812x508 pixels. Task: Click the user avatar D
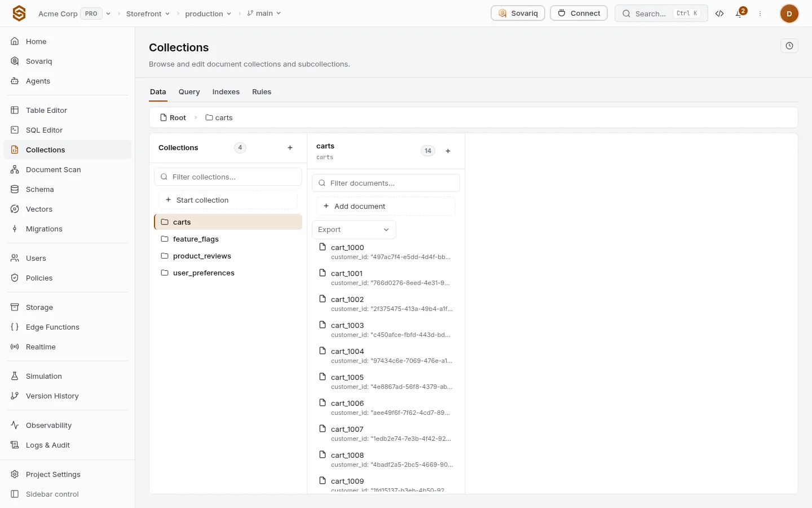click(x=789, y=14)
